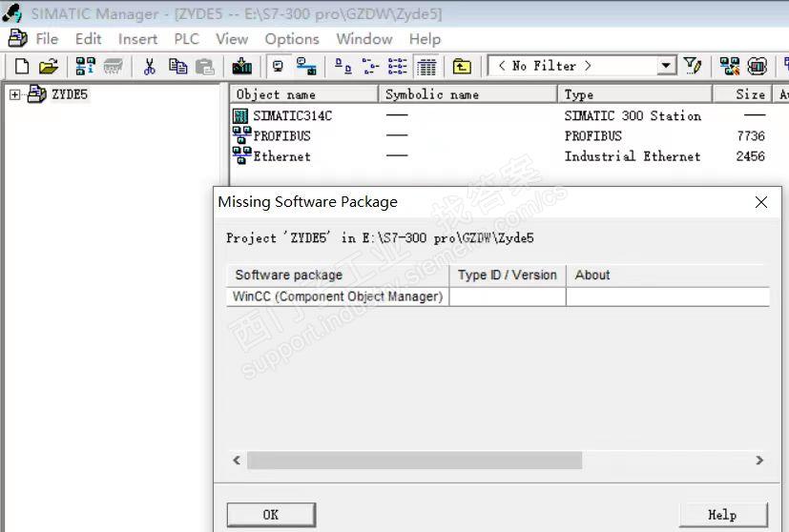Select the Ethernet network icon
This screenshot has width=789, height=532.
(242, 155)
